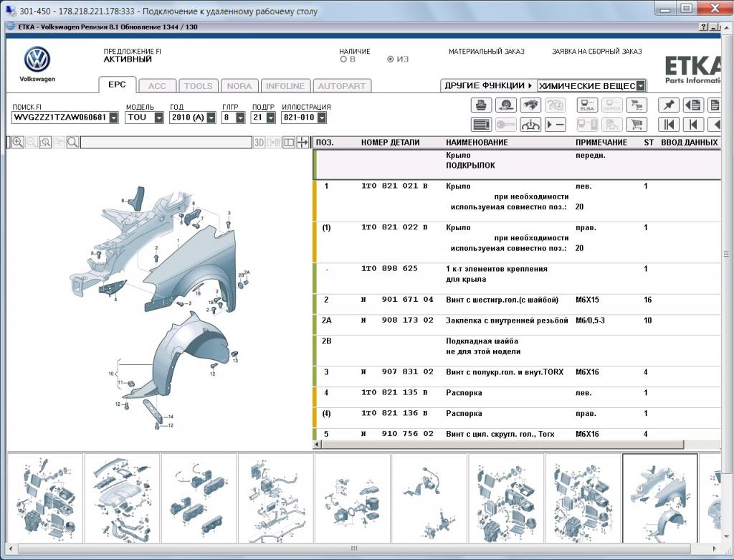
Task: Select part number N 907 831 02
Action: 397,371
